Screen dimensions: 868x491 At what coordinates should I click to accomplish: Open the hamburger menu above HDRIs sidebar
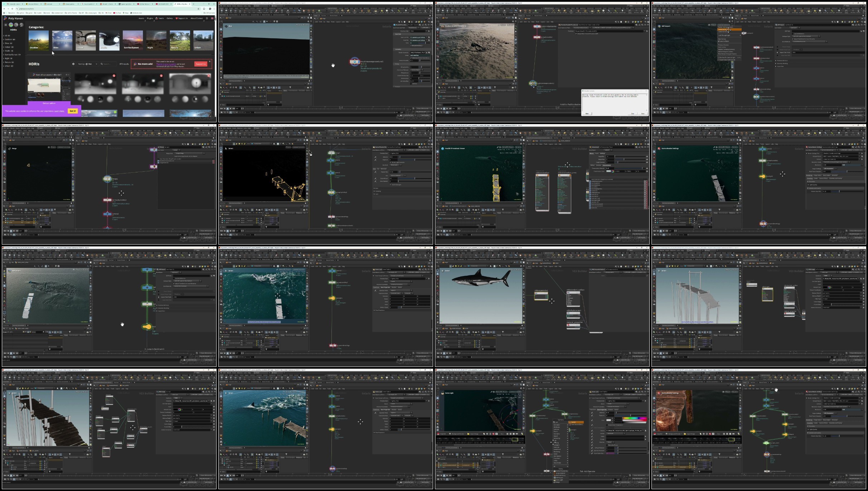[6, 25]
